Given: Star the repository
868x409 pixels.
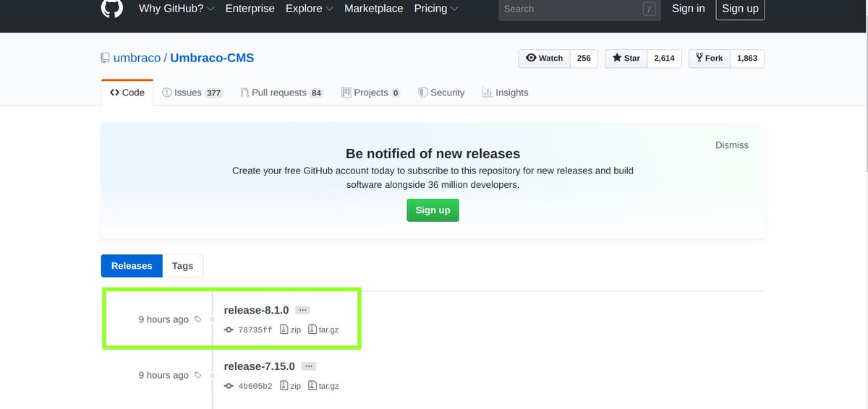Looking at the screenshot, I should (x=626, y=59).
